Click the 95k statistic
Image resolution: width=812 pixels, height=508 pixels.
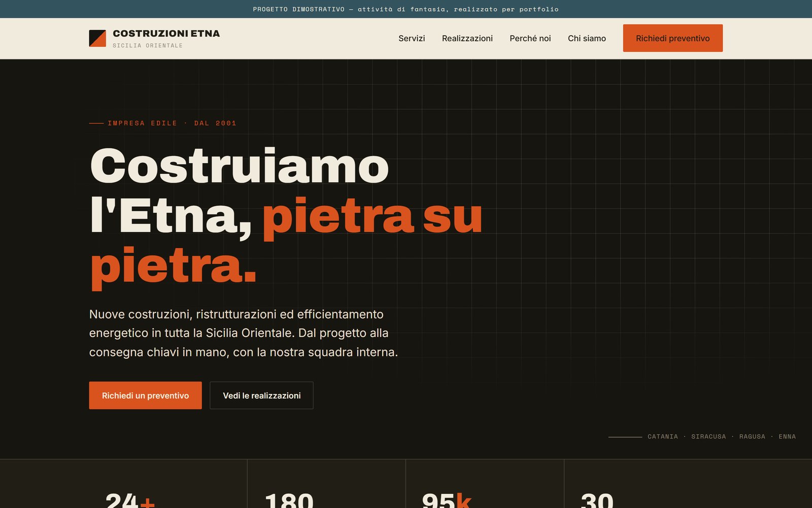point(447,500)
